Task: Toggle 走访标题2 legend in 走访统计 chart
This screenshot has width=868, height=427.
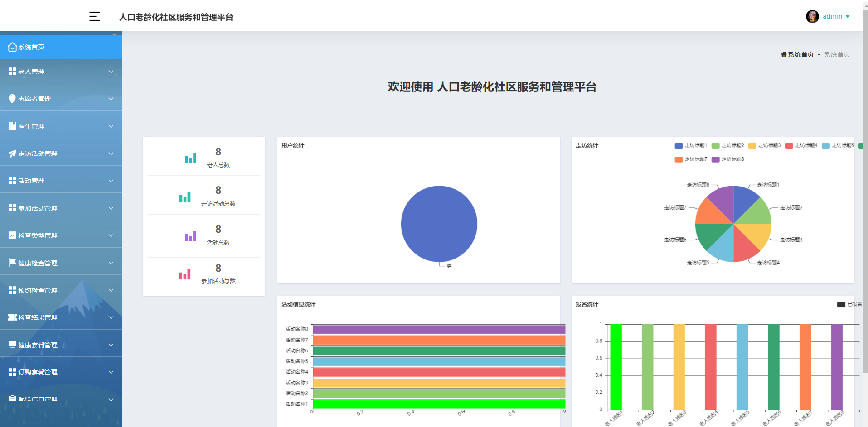Action: 727,145
